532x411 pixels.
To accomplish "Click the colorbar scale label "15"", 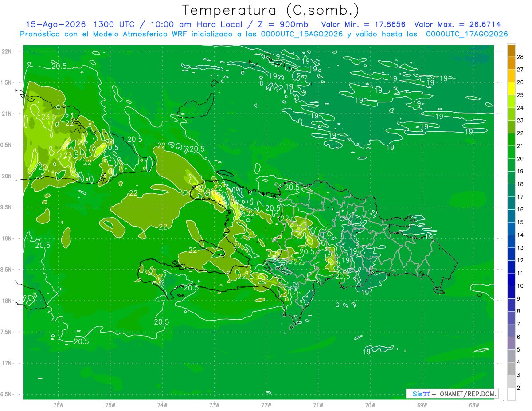I will 520,222.
